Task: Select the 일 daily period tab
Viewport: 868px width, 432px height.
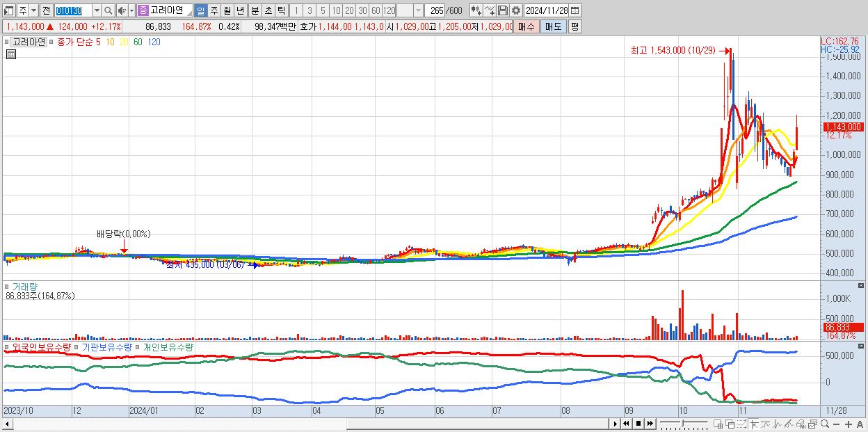Action: coord(200,11)
